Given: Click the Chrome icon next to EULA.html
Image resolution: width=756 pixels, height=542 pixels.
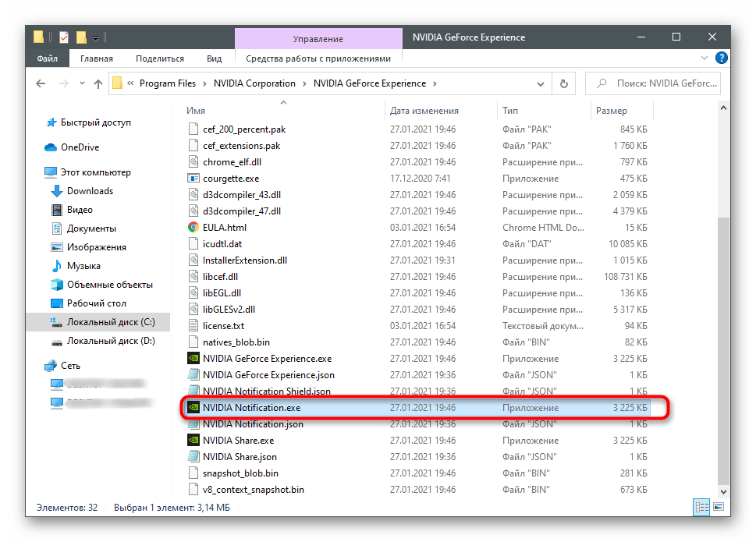Looking at the screenshot, I should click(193, 228).
